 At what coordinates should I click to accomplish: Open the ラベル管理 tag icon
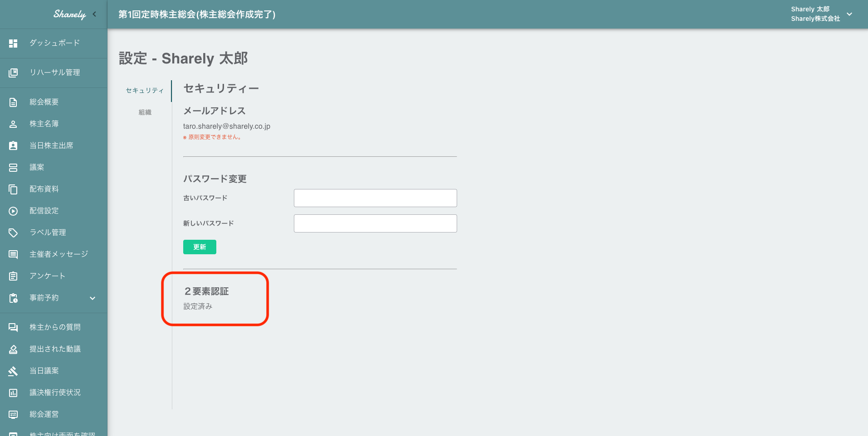[x=13, y=232]
